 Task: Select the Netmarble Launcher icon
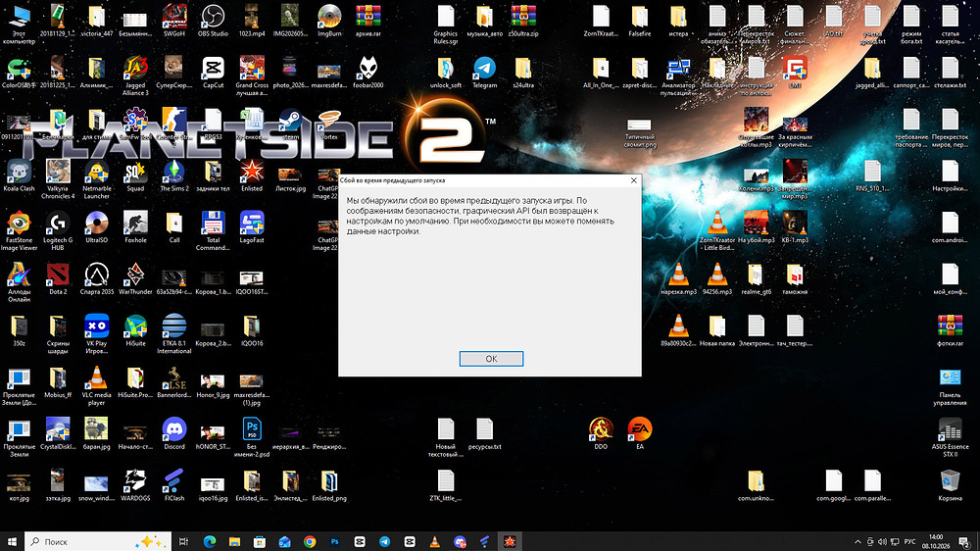click(x=97, y=179)
